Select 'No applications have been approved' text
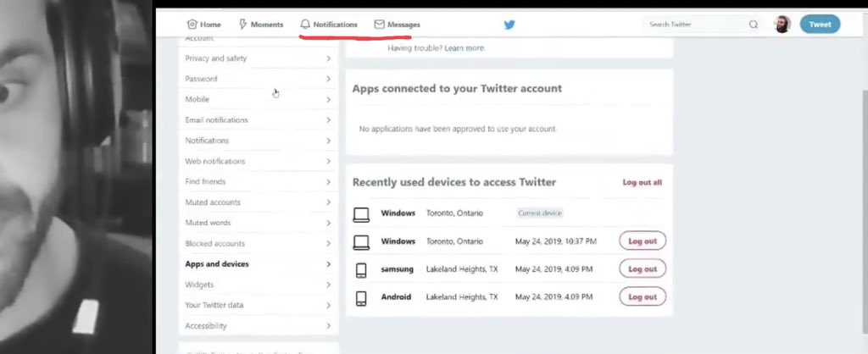This screenshot has width=868, height=354. tap(458, 129)
